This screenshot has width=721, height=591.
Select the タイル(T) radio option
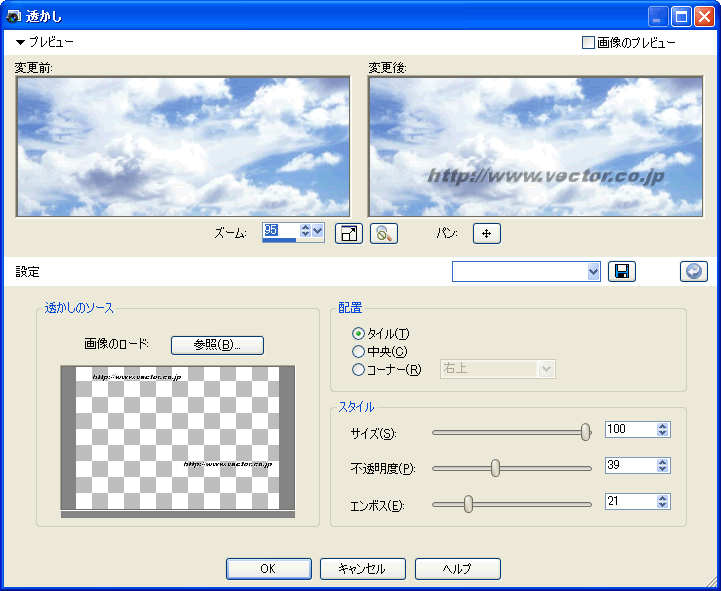coord(358,333)
